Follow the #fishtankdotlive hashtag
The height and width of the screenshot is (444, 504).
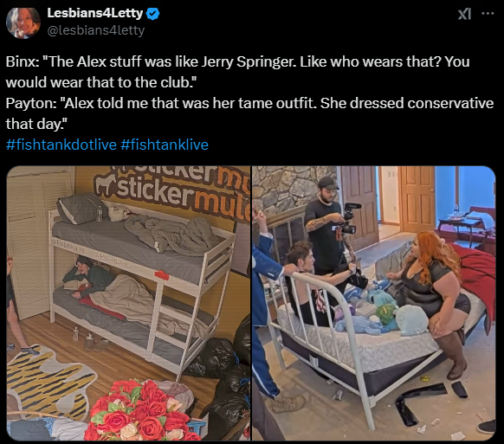pos(61,145)
